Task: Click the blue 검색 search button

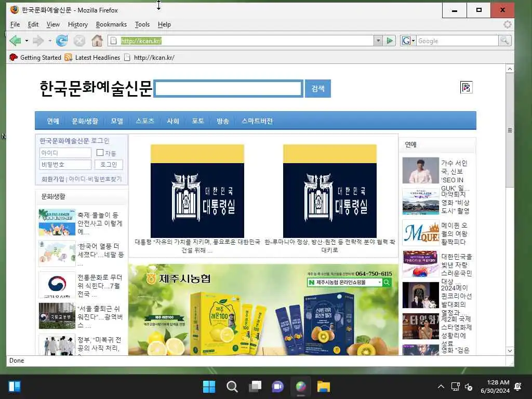Action: click(318, 88)
